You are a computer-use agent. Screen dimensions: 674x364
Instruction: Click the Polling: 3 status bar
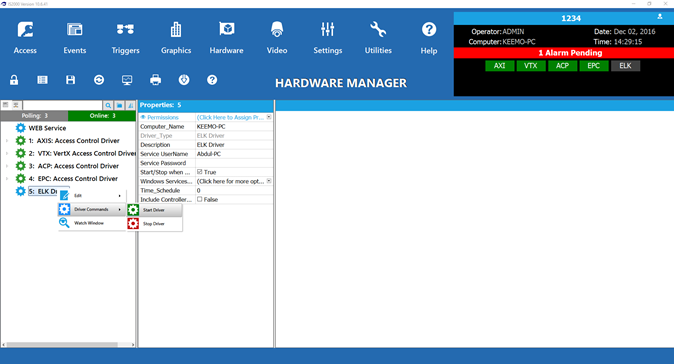(34, 116)
